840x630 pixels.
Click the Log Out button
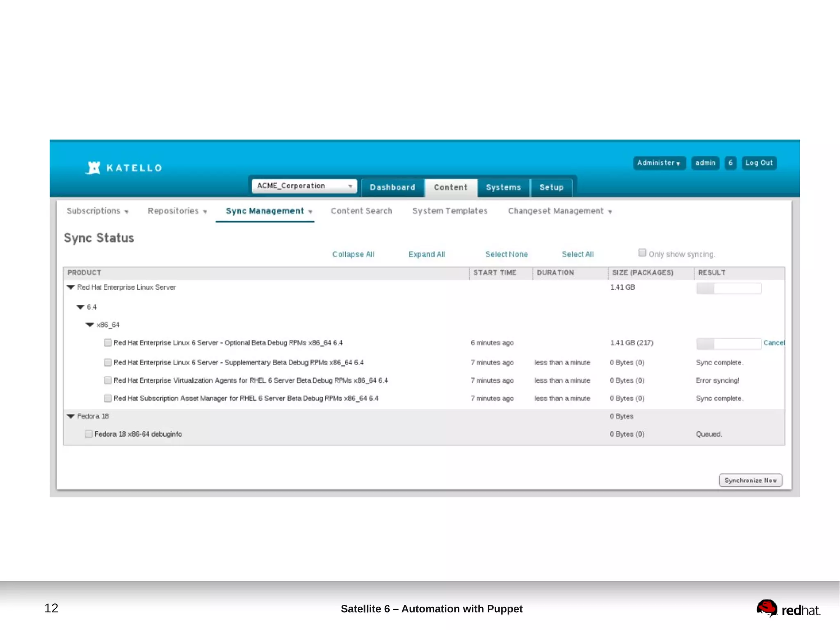758,163
